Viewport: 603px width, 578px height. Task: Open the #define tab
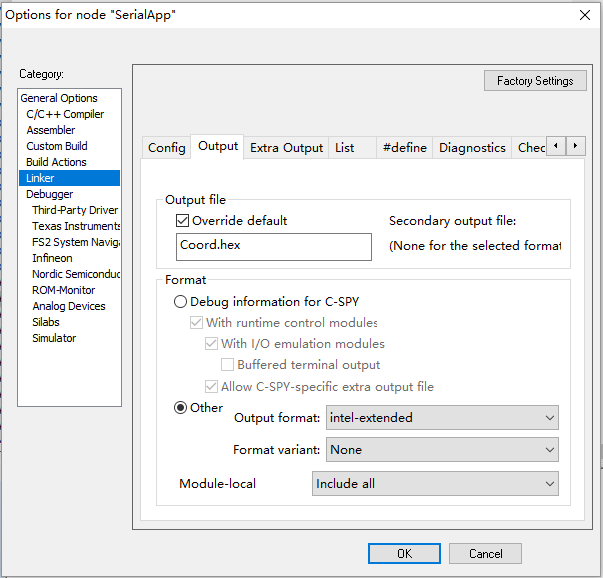[x=404, y=147]
